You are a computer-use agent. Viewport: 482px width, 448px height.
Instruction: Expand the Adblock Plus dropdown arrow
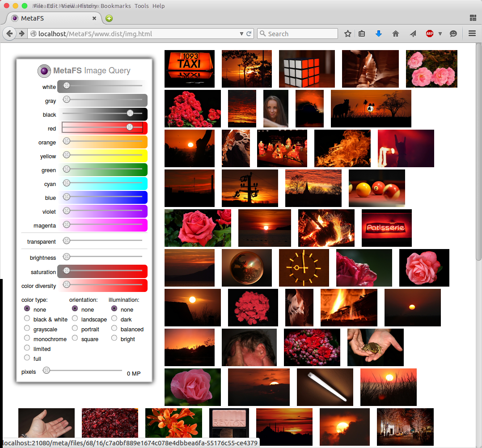(x=440, y=34)
